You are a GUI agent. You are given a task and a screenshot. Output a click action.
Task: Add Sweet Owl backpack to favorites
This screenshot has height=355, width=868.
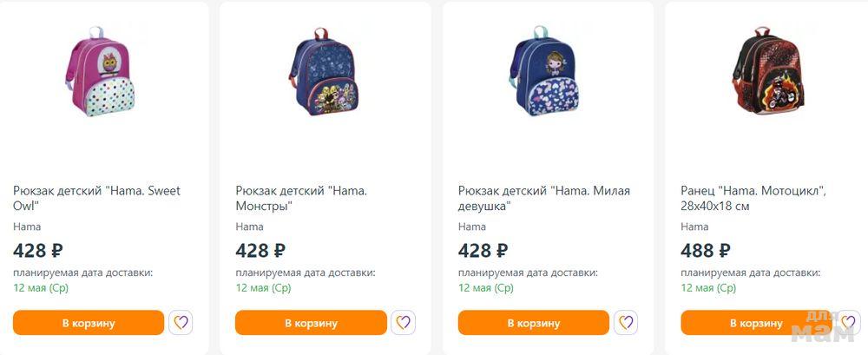coord(181,323)
